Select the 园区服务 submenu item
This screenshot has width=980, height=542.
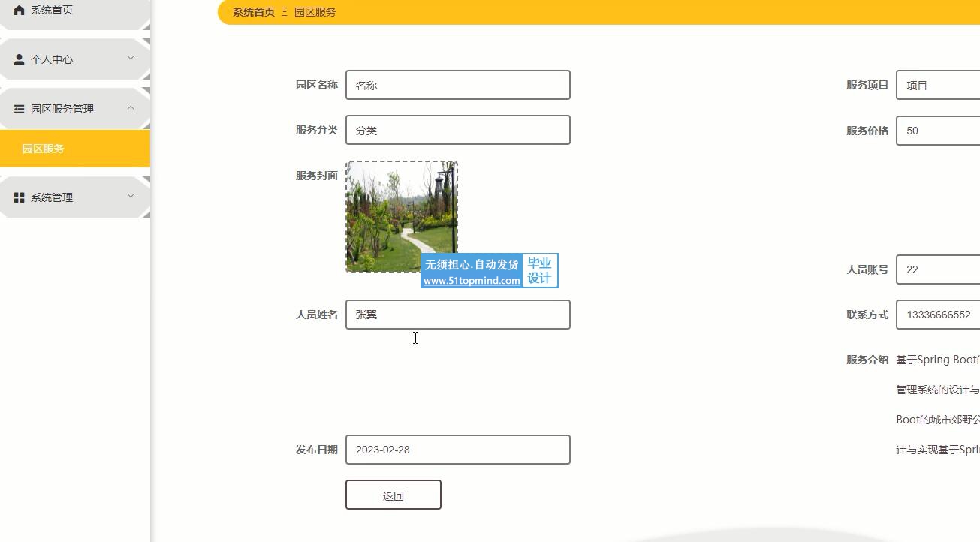point(75,149)
